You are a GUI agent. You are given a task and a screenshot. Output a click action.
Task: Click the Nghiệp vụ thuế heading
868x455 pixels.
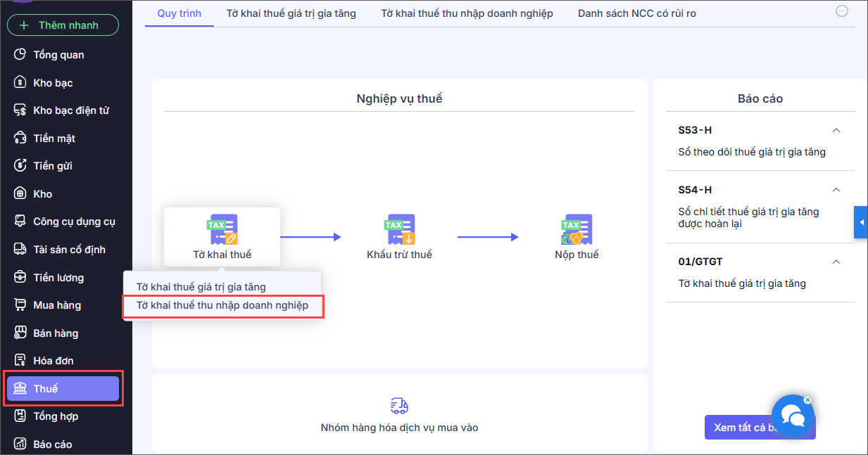[399, 98]
